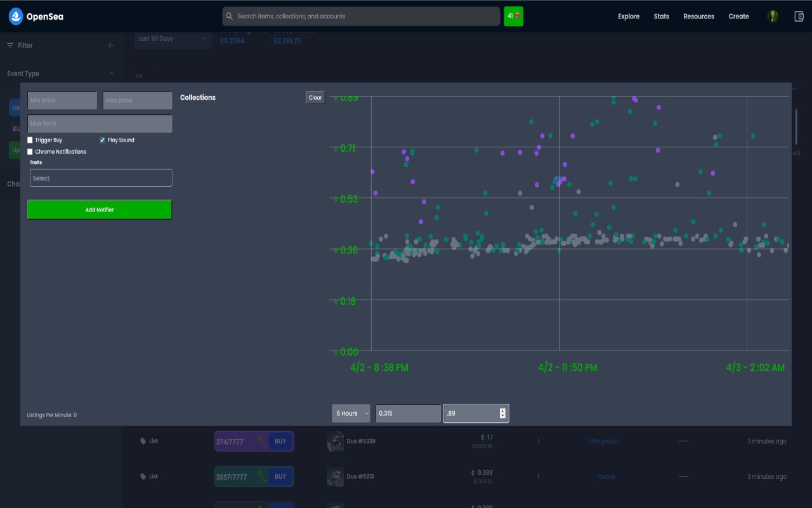Open the Explore menu
Viewport: 812px width, 508px height.
(x=628, y=17)
